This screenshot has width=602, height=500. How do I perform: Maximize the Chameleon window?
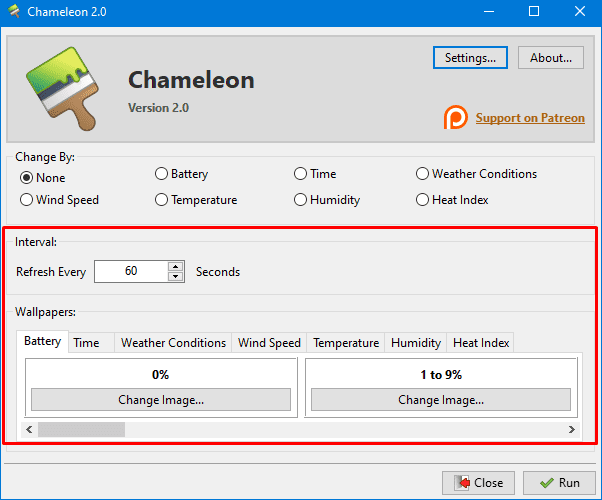click(534, 12)
